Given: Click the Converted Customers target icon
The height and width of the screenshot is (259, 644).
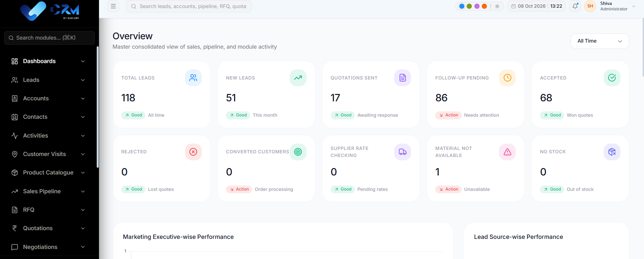Looking at the screenshot, I should point(298,152).
